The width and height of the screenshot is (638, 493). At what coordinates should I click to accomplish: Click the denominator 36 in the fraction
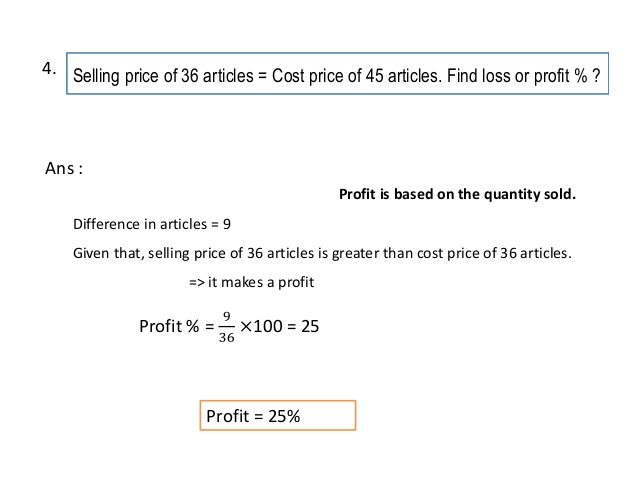[228, 337]
